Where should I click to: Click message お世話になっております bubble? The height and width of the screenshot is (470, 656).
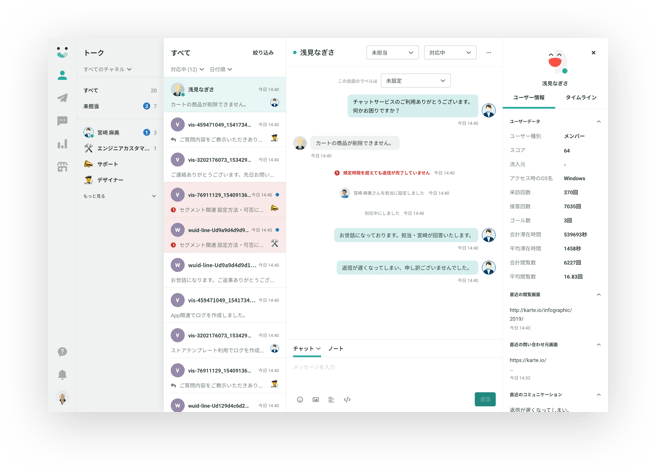406,235
